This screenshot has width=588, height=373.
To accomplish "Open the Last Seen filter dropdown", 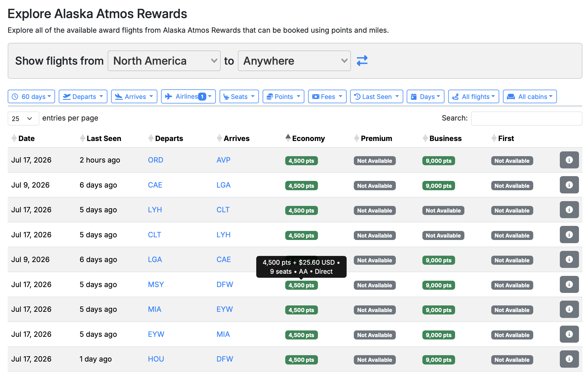I will click(377, 97).
